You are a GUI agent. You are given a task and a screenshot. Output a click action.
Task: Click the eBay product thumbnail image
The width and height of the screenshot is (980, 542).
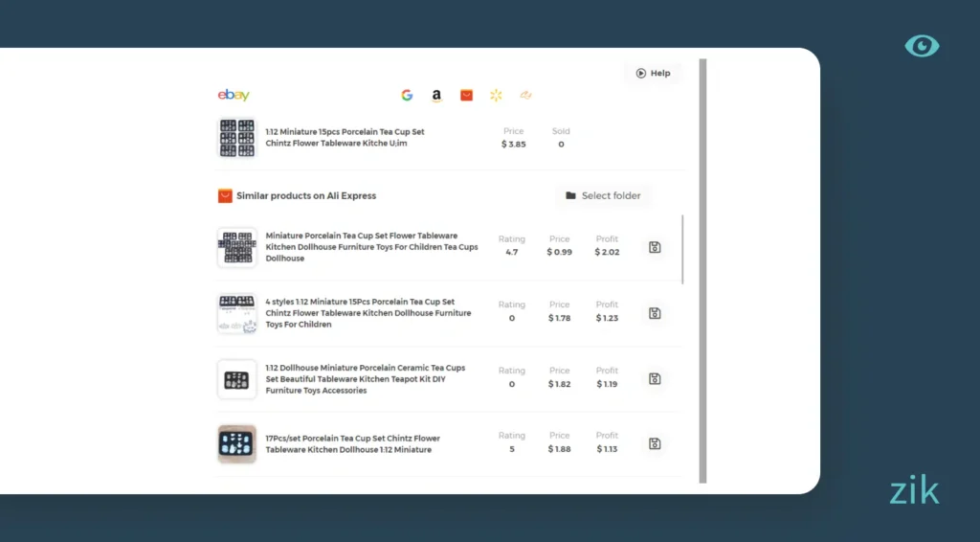pos(236,138)
